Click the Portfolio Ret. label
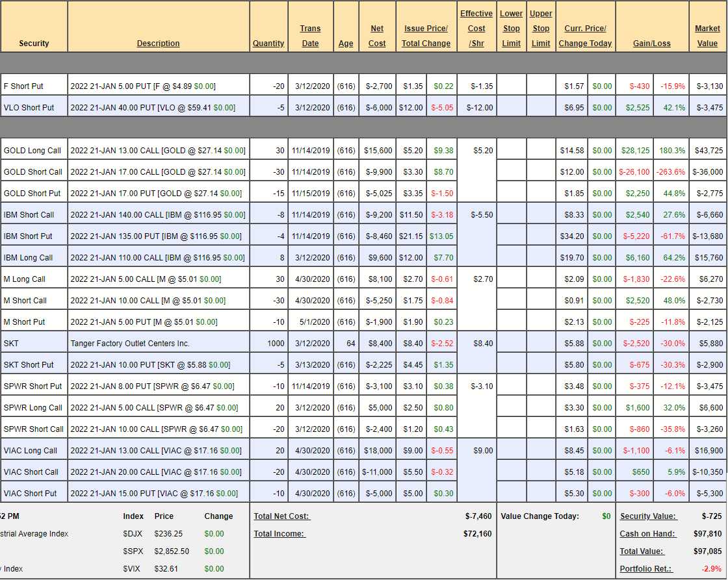This screenshot has width=728, height=580. 647,568
